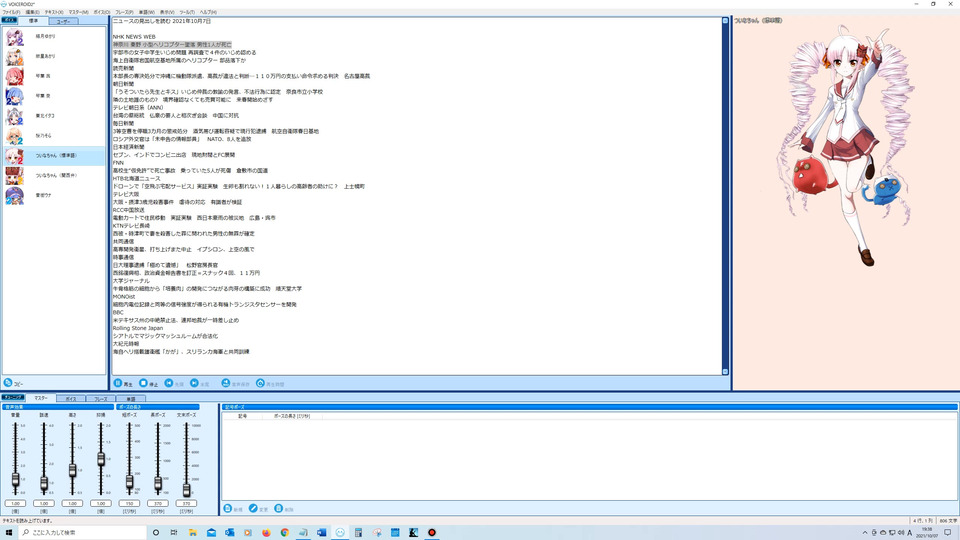
Task: Select the 琴葉 葵 blue-haired voice preset
Action: point(54,96)
